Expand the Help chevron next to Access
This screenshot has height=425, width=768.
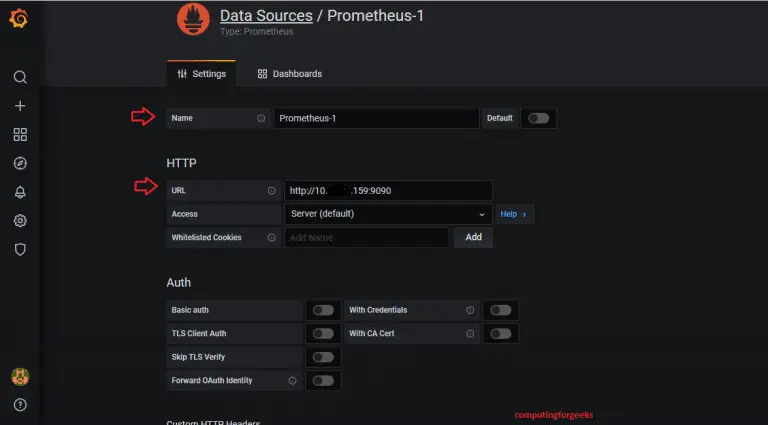514,214
